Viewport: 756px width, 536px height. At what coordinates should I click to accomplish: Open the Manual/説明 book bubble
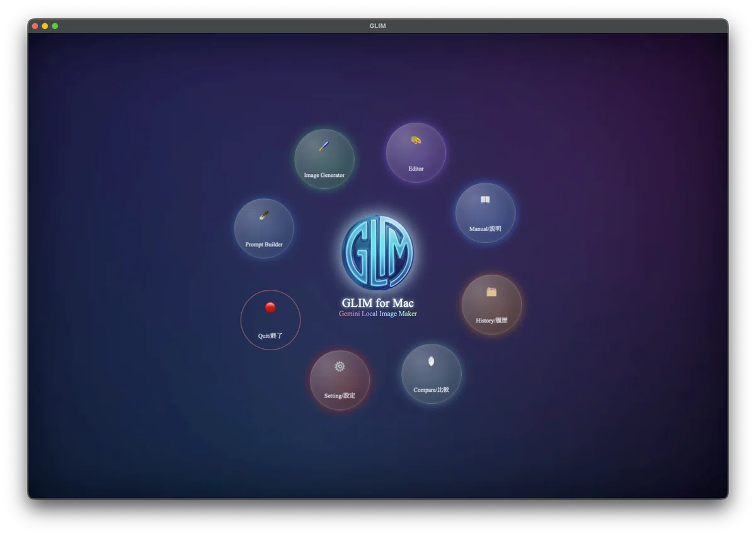coord(485,213)
